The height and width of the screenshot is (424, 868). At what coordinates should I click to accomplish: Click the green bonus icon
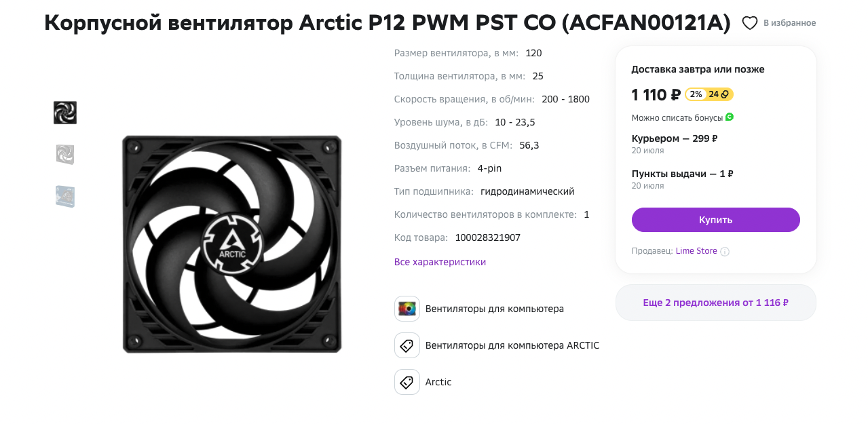click(730, 117)
